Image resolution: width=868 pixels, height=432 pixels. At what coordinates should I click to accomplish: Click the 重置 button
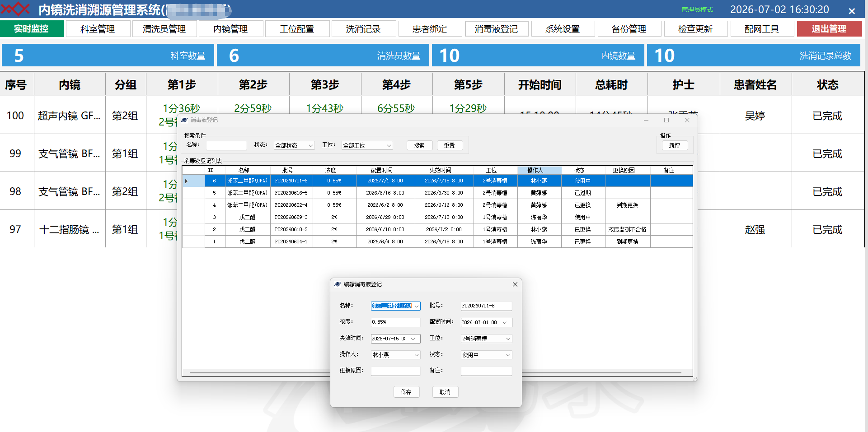[450, 145]
